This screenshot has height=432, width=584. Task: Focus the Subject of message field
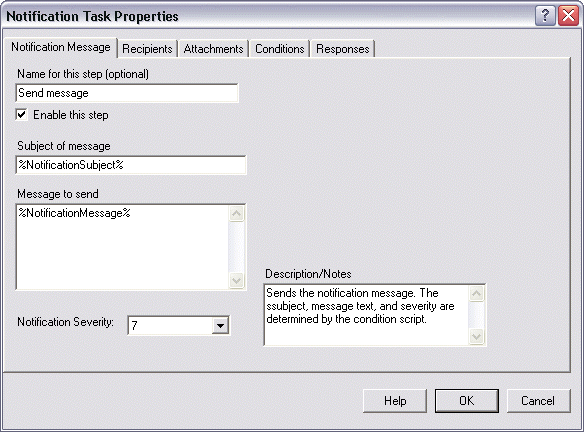click(x=131, y=165)
